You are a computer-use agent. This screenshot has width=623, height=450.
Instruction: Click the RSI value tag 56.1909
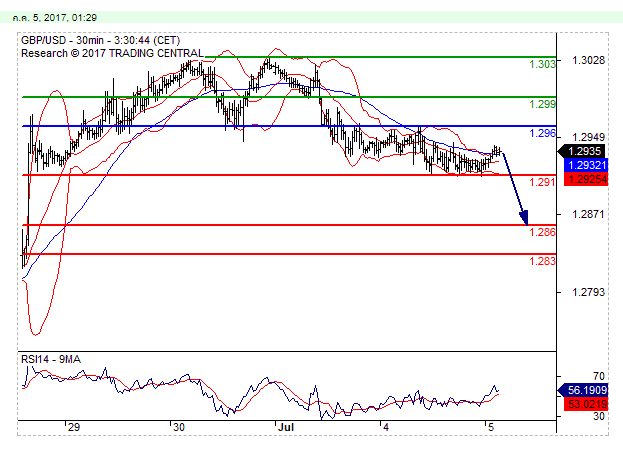pos(583,390)
